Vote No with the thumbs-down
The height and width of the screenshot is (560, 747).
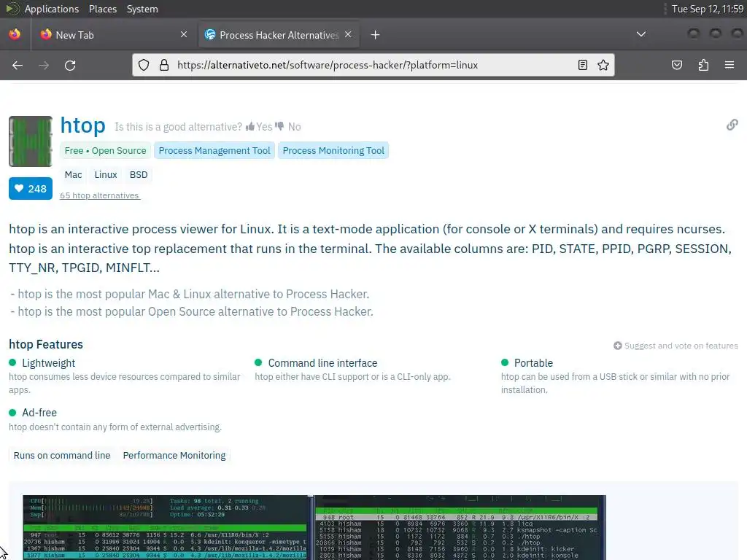pyautogui.click(x=288, y=127)
